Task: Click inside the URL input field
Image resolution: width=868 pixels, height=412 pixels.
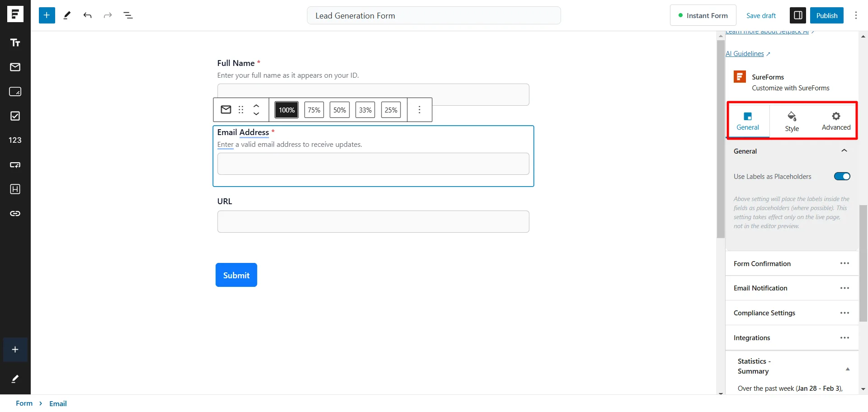Action: click(373, 221)
